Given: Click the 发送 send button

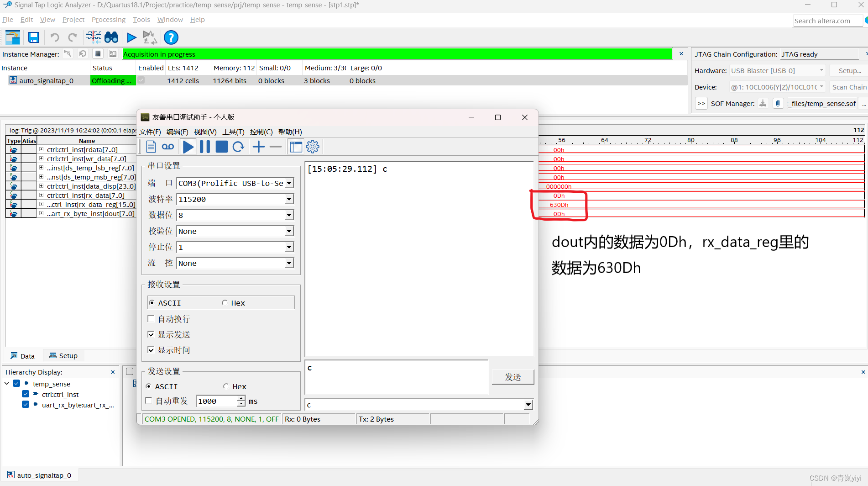Looking at the screenshot, I should tap(512, 377).
